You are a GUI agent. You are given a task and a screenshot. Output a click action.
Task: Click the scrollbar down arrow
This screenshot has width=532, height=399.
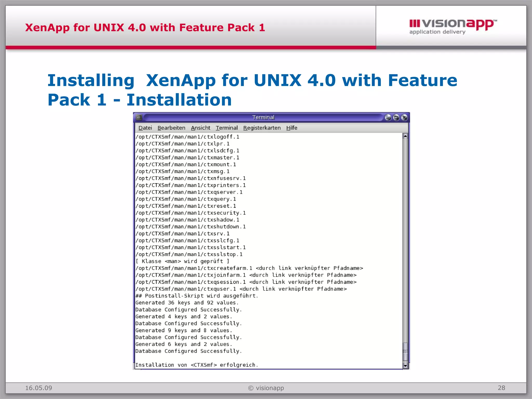[x=405, y=366]
